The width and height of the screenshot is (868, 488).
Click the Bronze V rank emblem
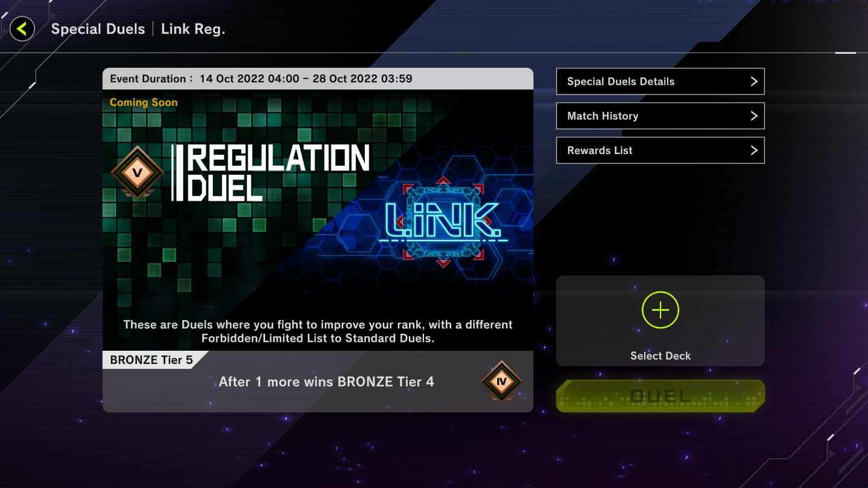pyautogui.click(x=137, y=172)
